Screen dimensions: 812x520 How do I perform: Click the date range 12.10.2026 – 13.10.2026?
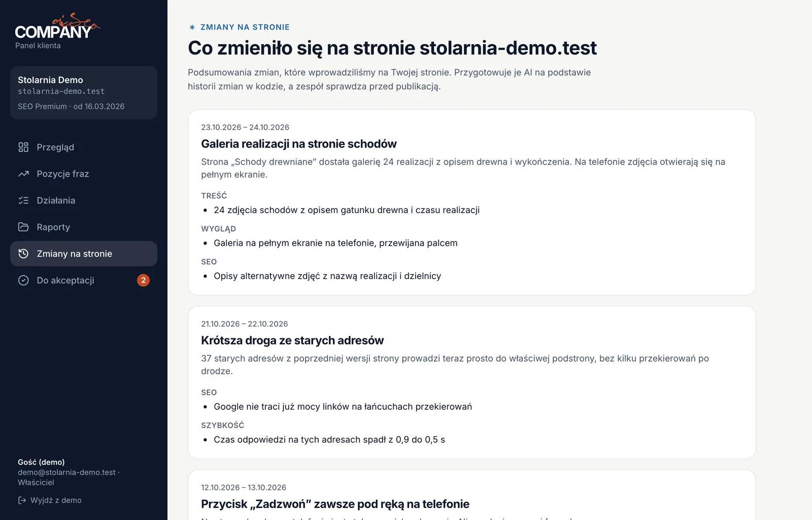coord(244,488)
